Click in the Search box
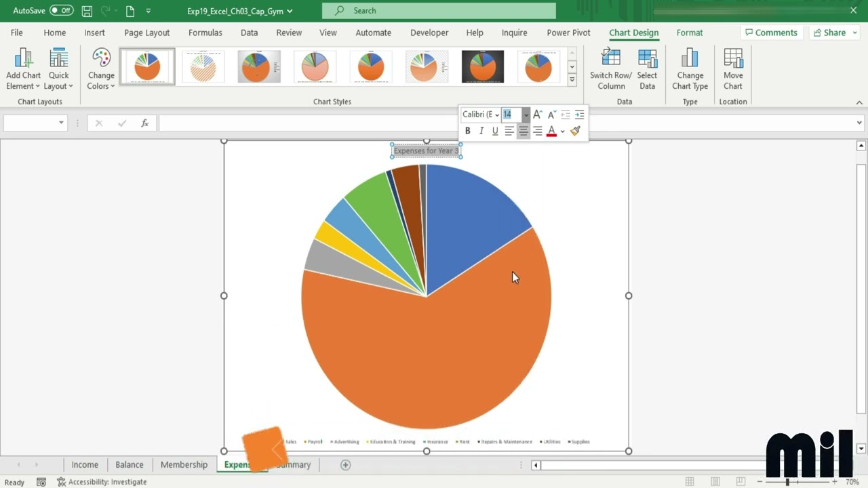The width and height of the screenshot is (868, 488). click(439, 11)
